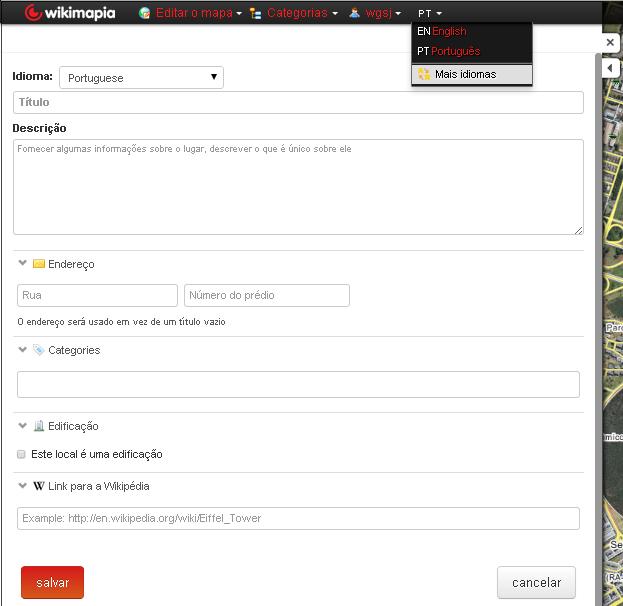Viewport: 623px width, 606px height.
Task: Select English from the language list
Action: tap(448, 31)
